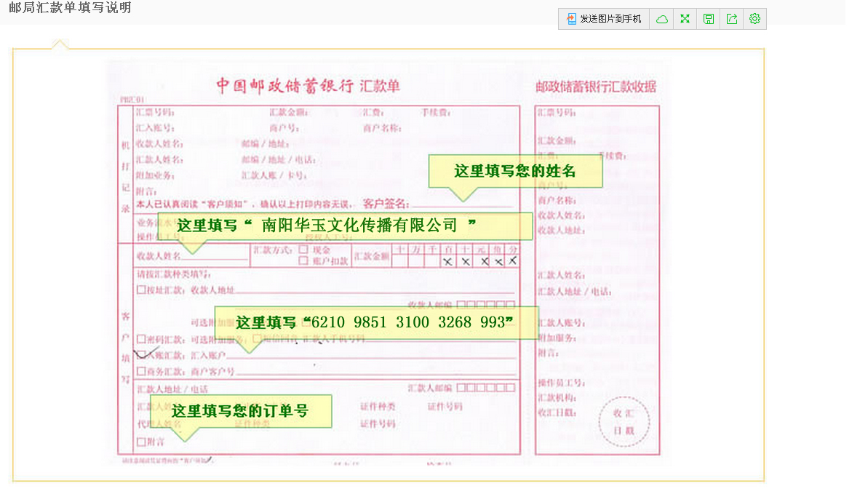This screenshot has width=868, height=502.
Task: Click the 邮政储蓄银行汇款收据 receipt title
Action: 596,87
